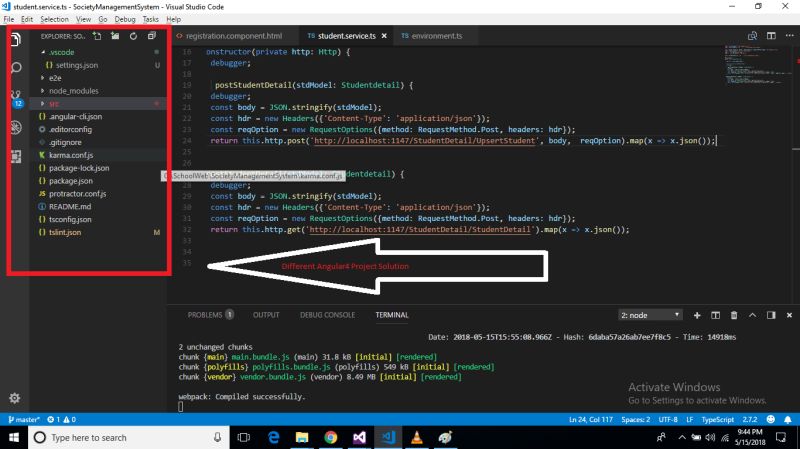Open the Extensions view in the activity bar
Screen dimensions: 800x449
16,156
